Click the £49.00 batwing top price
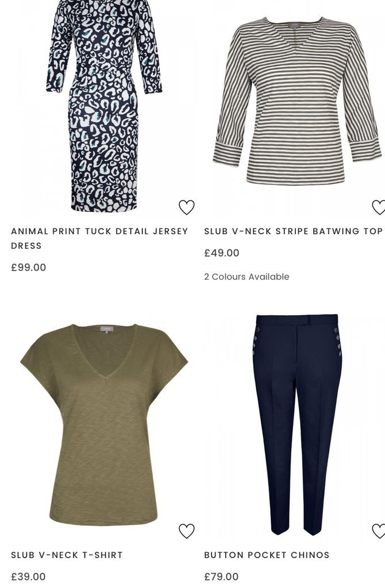 [222, 253]
